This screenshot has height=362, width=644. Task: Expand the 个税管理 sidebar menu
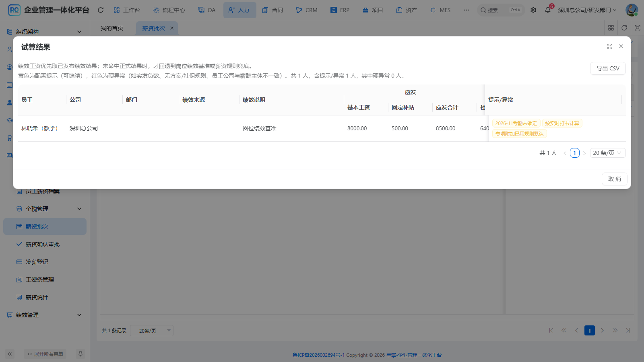click(x=45, y=209)
